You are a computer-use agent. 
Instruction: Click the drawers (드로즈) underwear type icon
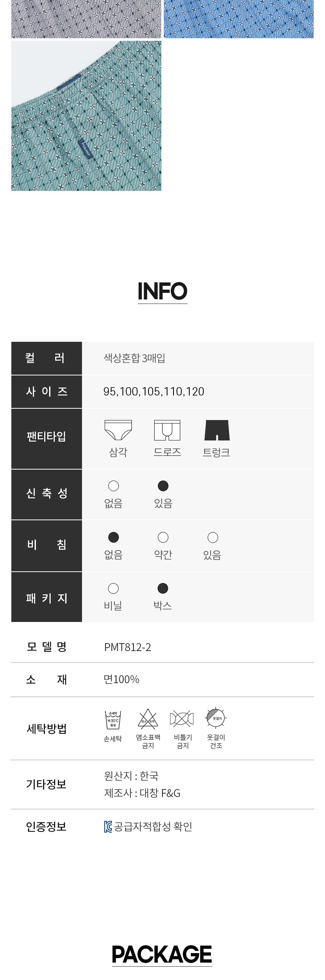[x=167, y=430]
